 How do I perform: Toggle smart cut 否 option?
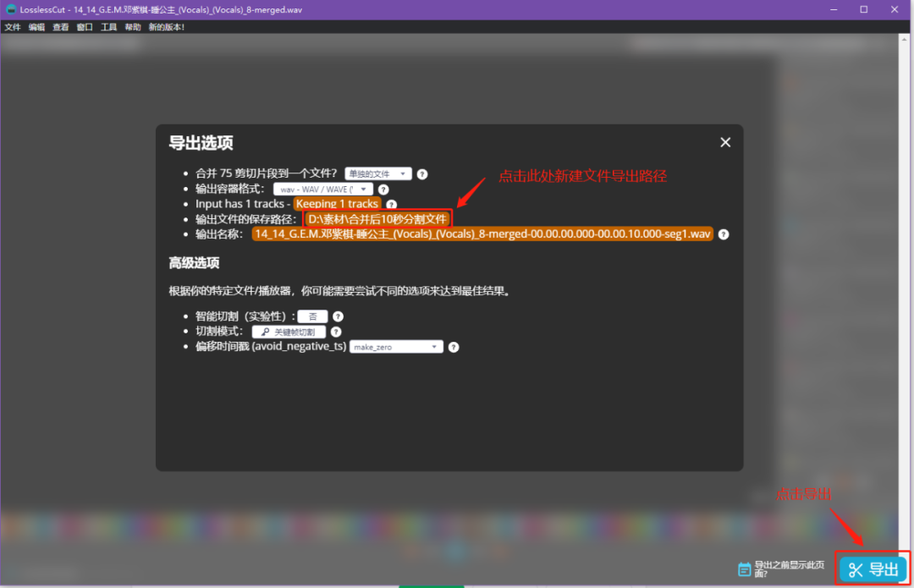(312, 316)
